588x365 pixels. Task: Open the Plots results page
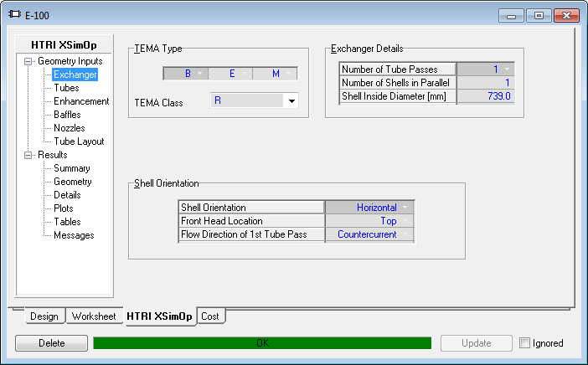click(64, 208)
